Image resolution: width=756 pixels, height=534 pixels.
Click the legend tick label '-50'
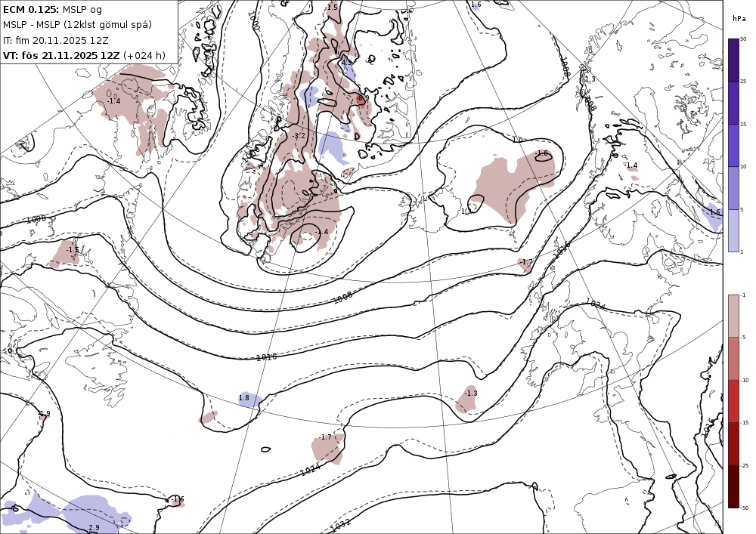(x=745, y=508)
